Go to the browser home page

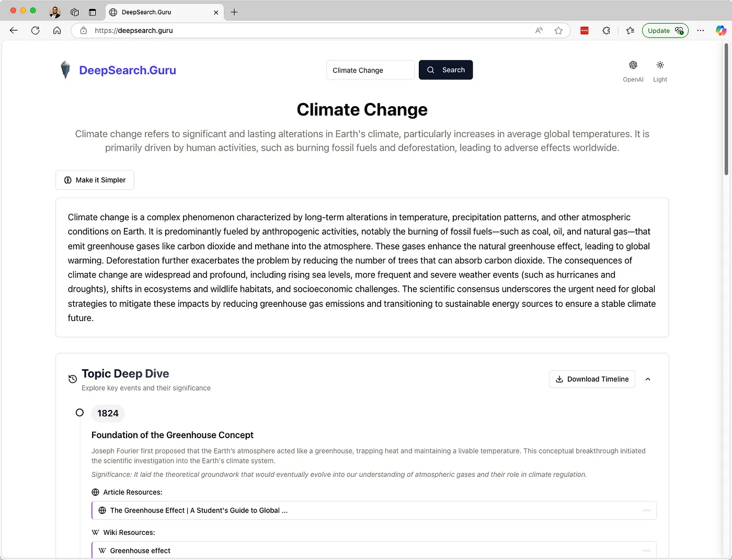(x=57, y=30)
